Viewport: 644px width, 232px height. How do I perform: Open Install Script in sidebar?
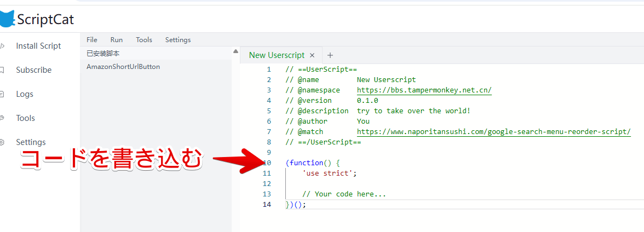tap(38, 46)
